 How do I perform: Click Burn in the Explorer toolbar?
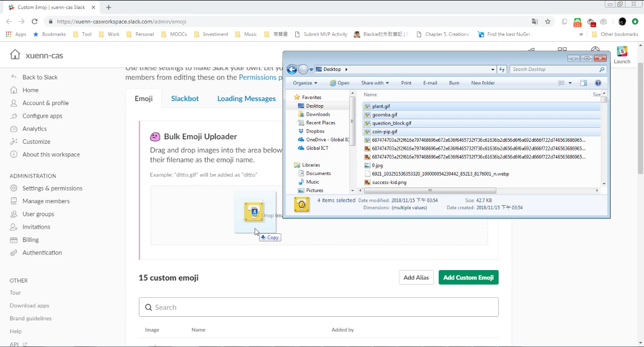click(x=454, y=83)
